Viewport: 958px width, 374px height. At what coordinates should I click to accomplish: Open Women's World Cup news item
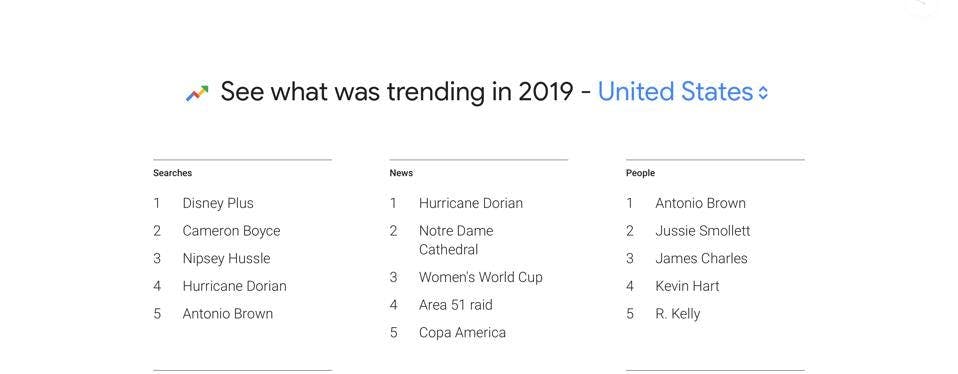coord(480,277)
